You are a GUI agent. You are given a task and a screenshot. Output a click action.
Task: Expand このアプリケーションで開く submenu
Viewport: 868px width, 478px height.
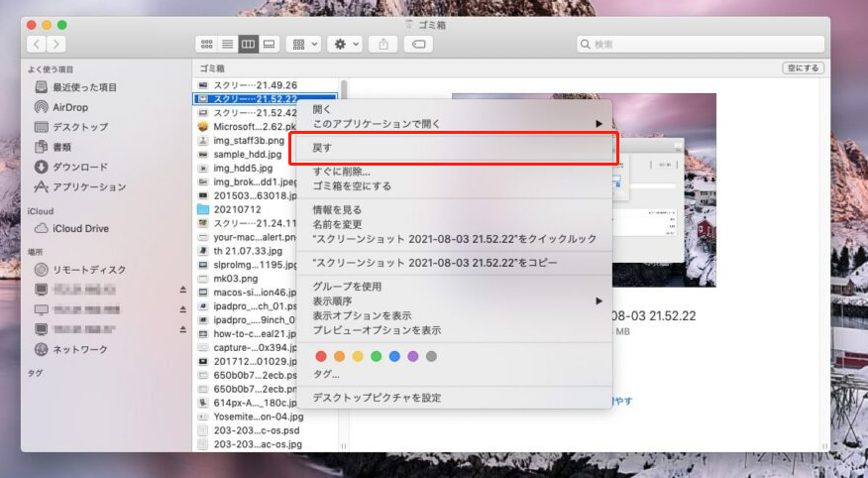pyautogui.click(x=454, y=124)
